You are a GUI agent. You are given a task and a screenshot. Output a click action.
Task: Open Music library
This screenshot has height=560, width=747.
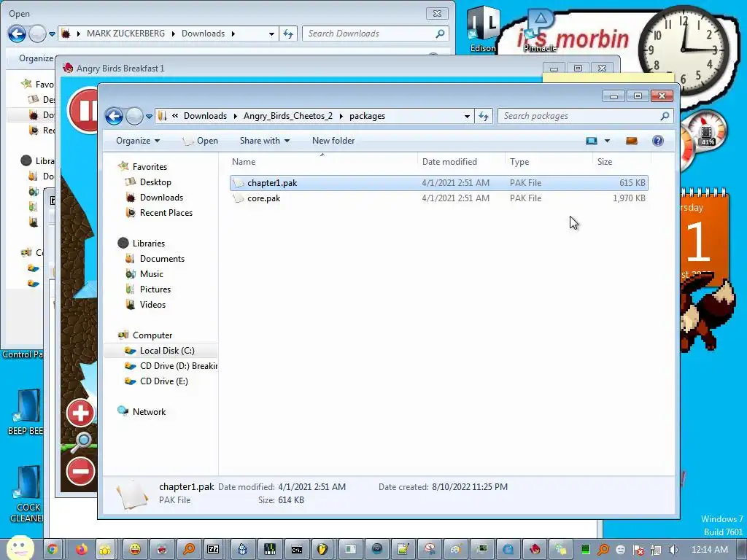pos(144,274)
